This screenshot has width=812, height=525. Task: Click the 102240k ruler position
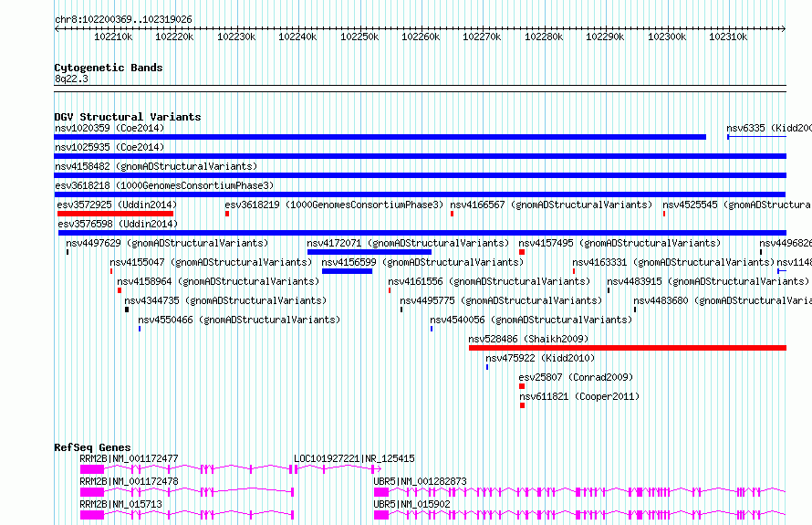pos(297,37)
